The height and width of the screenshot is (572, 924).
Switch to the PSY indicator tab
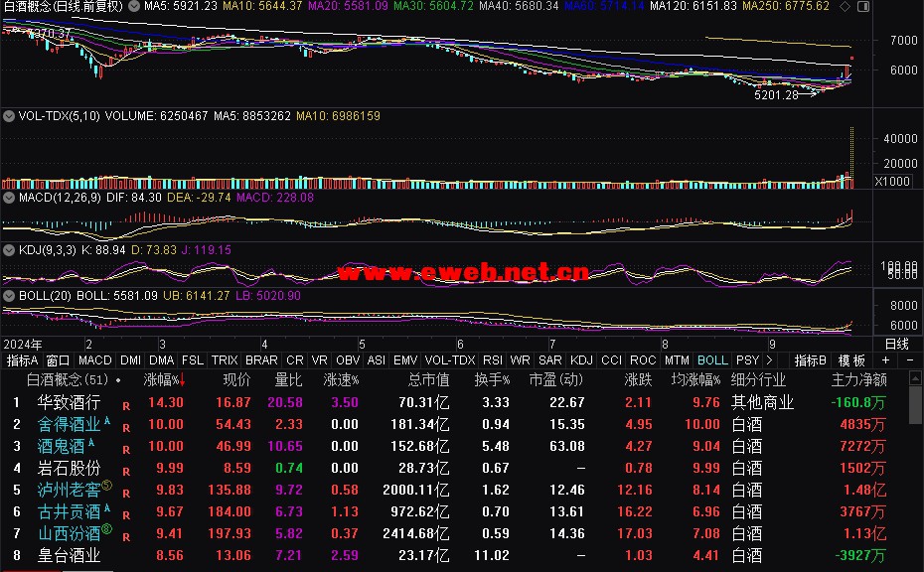(x=747, y=359)
